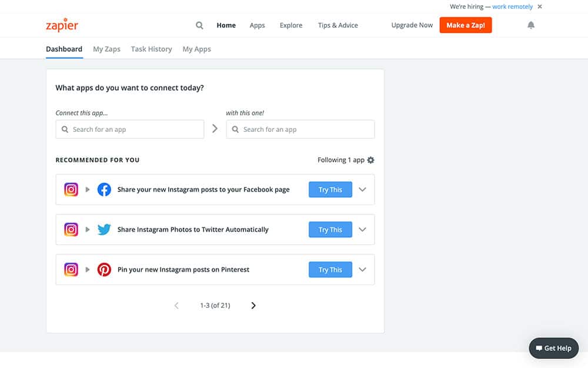Follow the work remotely link
The width and height of the screenshot is (588, 368).
click(x=512, y=7)
